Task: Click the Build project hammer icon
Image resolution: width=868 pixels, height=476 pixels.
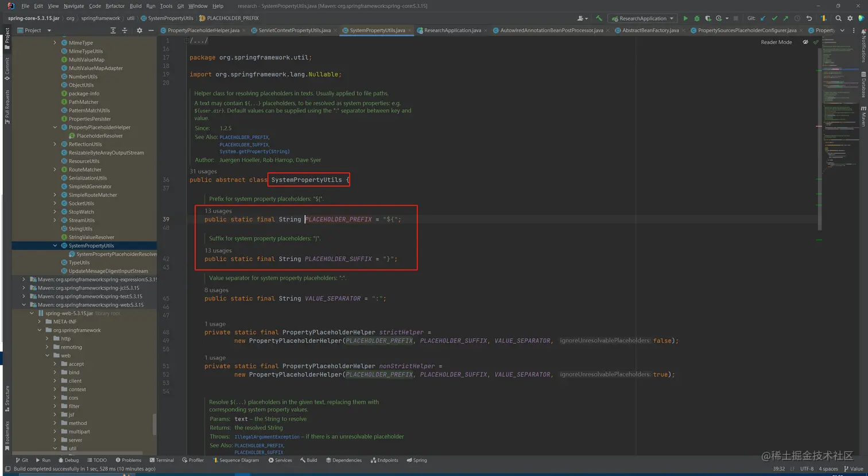Action: 599,18
